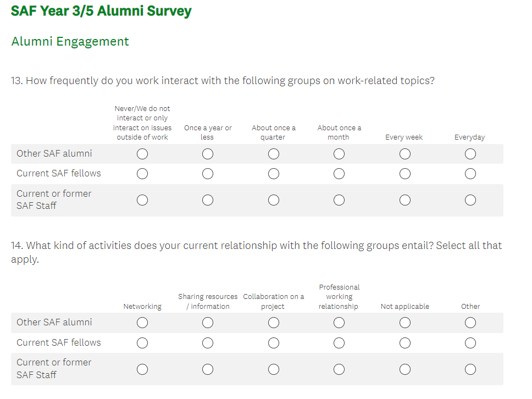This screenshot has height=399, width=532.
Task: Tick 'Networking' for Current or former SAF Staff
Action: click(x=142, y=369)
